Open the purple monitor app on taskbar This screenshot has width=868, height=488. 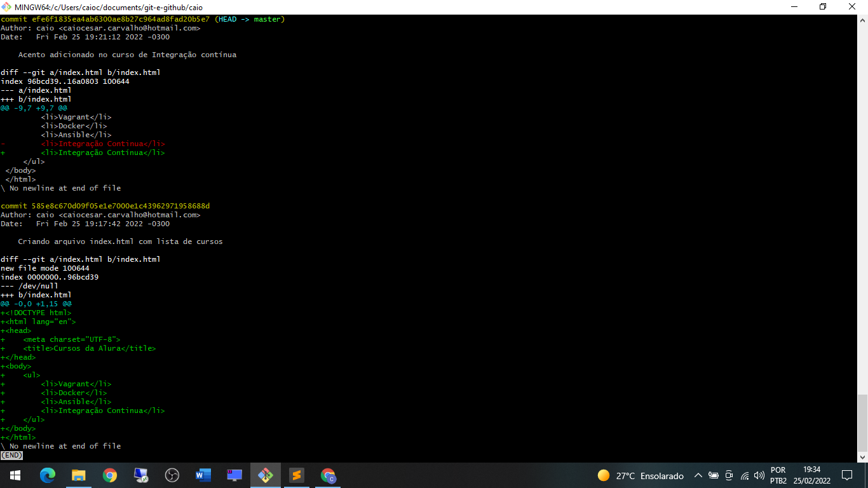(234, 475)
